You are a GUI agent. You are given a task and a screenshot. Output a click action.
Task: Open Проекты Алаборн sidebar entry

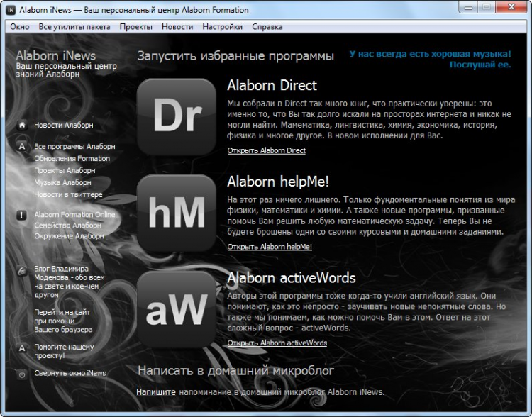point(65,171)
